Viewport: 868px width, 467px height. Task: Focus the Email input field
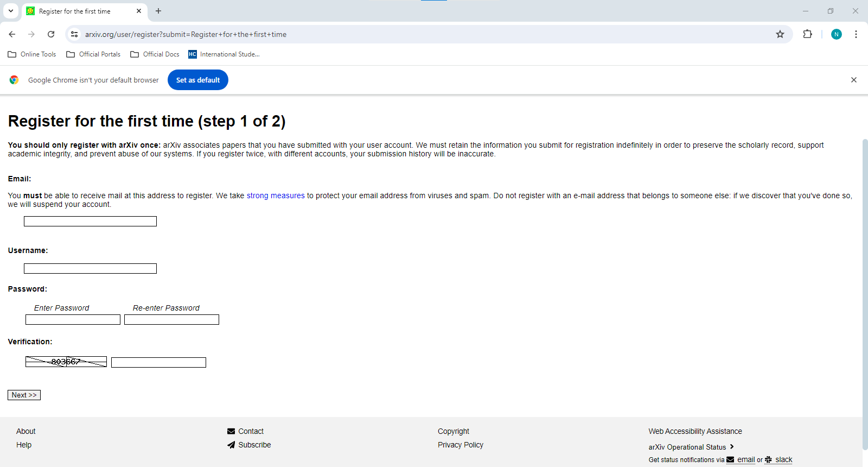pos(90,221)
